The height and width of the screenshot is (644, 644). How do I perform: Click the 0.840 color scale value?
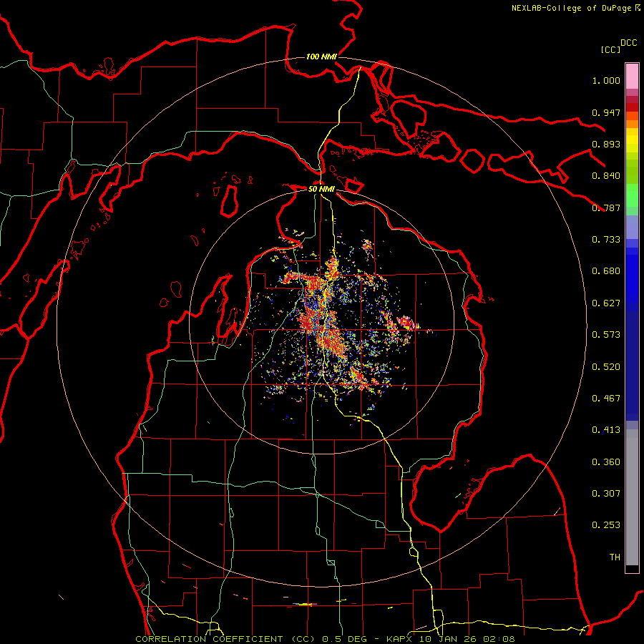[606, 176]
